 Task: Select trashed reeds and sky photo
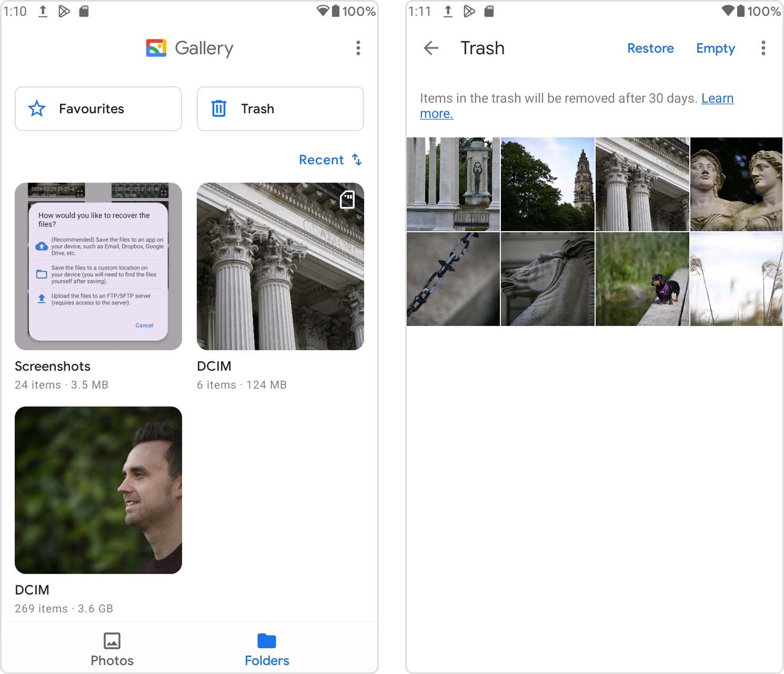[x=737, y=279]
